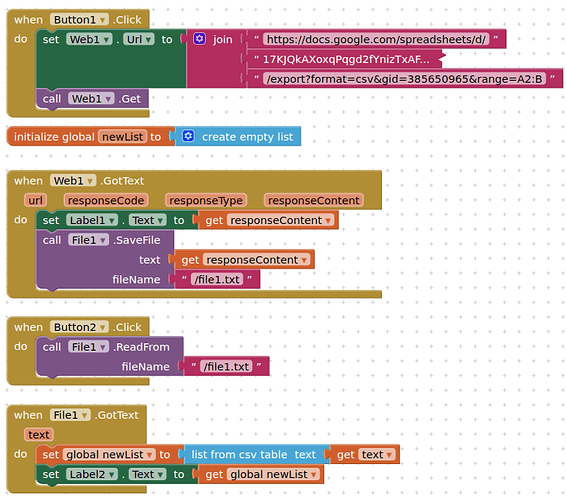Viewport: 567px width, 500px height.
Task: Open the File1 dropdown in SaveFile block
Action: pyautogui.click(x=88, y=240)
